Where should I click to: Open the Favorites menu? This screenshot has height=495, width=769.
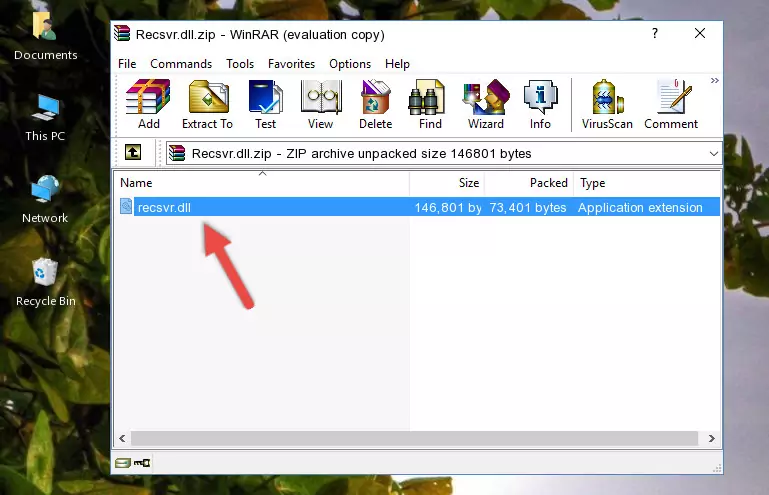point(291,64)
